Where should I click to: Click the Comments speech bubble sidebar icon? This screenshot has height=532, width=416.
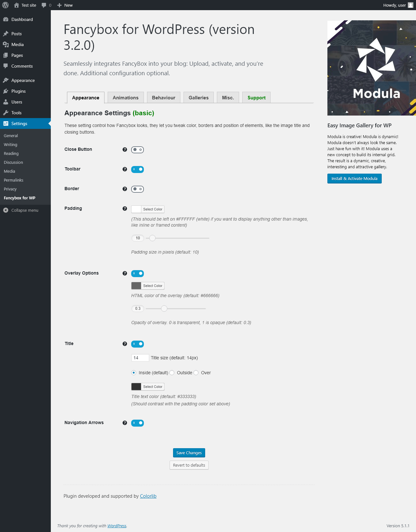[x=6, y=66]
